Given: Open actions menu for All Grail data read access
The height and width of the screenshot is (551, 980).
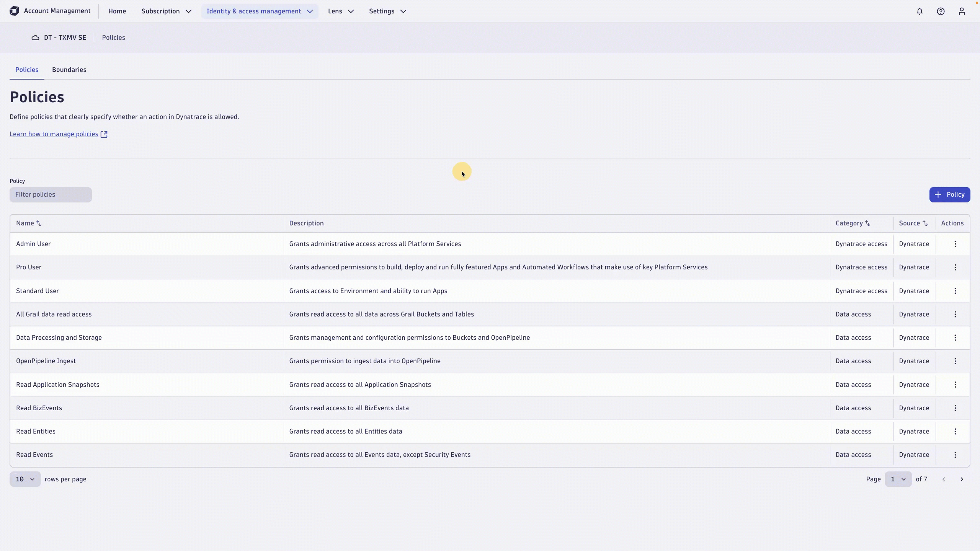Looking at the screenshot, I should coord(955,315).
